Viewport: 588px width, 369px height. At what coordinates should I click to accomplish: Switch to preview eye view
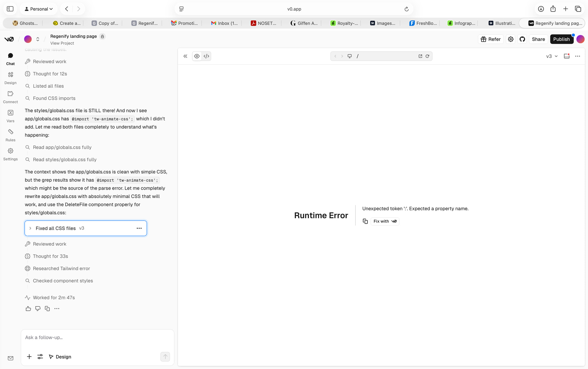(x=197, y=56)
